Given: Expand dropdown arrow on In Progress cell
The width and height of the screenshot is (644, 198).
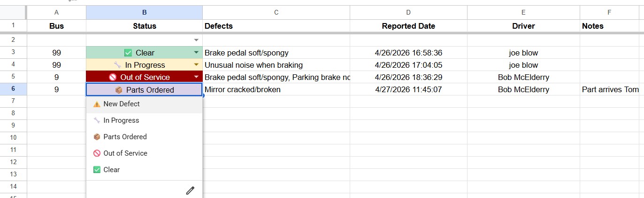Looking at the screenshot, I should tap(196, 65).
